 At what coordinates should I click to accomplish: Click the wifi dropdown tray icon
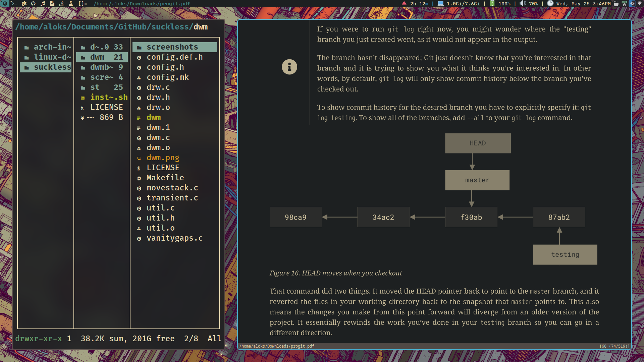point(640,3)
